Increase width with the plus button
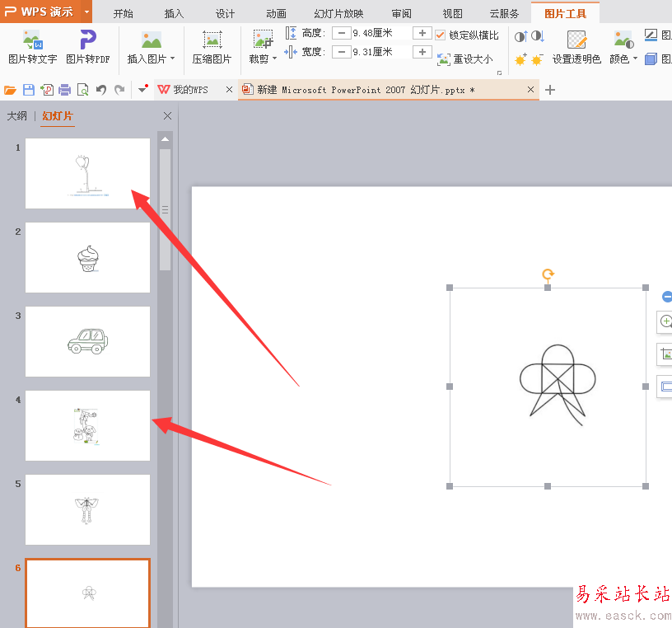Screen dimensions: 672x628 [x=422, y=52]
